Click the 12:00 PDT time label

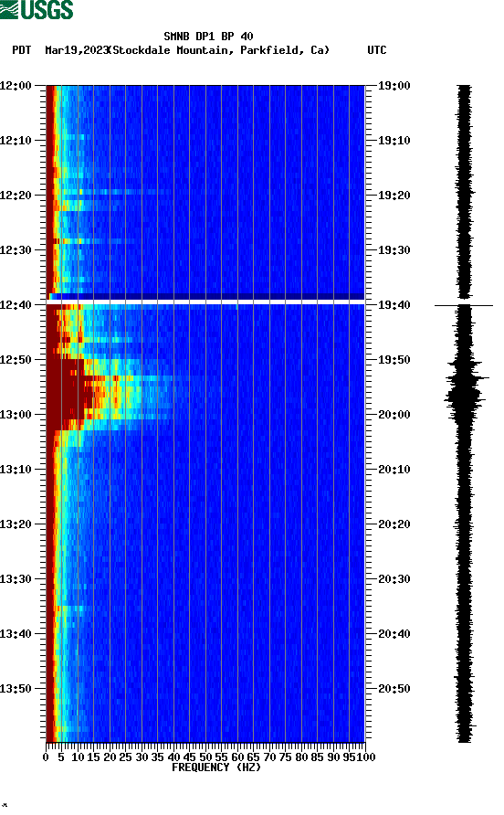click(x=16, y=86)
